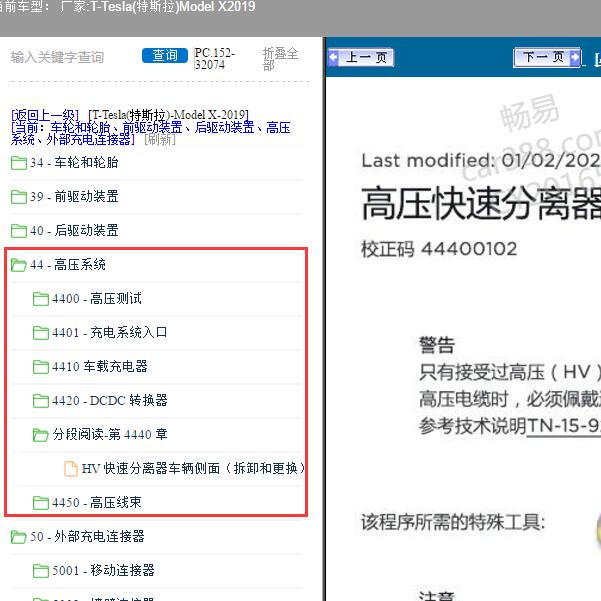Expand 4410 车载充电器
The width and height of the screenshot is (601, 601).
100,366
